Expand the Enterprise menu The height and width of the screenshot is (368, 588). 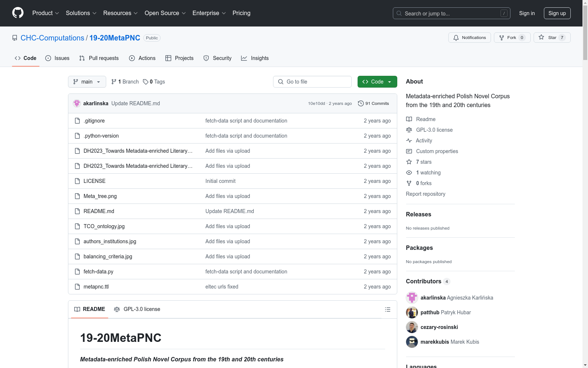[x=209, y=13]
